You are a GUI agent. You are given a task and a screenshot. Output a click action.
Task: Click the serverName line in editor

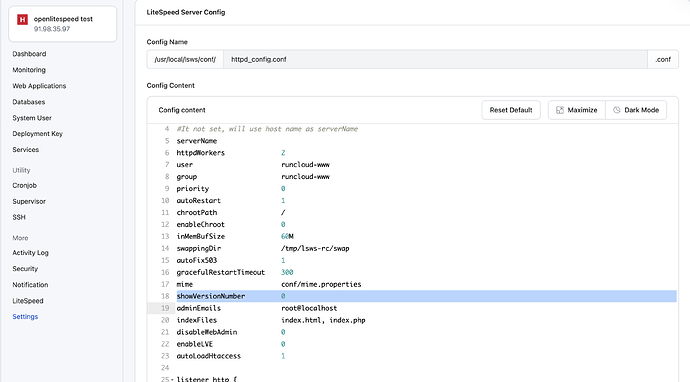[426, 141]
